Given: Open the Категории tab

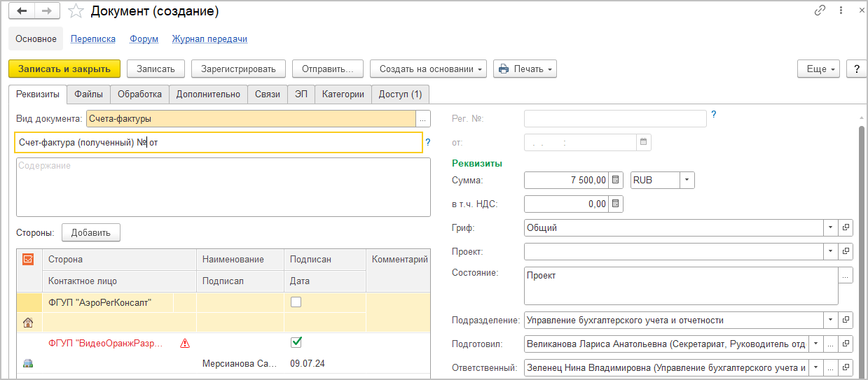Looking at the screenshot, I should point(343,94).
